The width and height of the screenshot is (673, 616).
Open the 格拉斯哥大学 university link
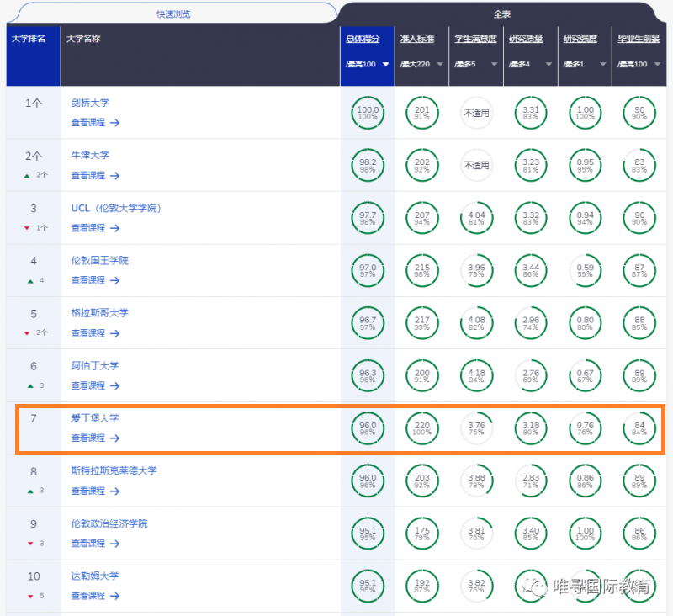[x=99, y=313]
